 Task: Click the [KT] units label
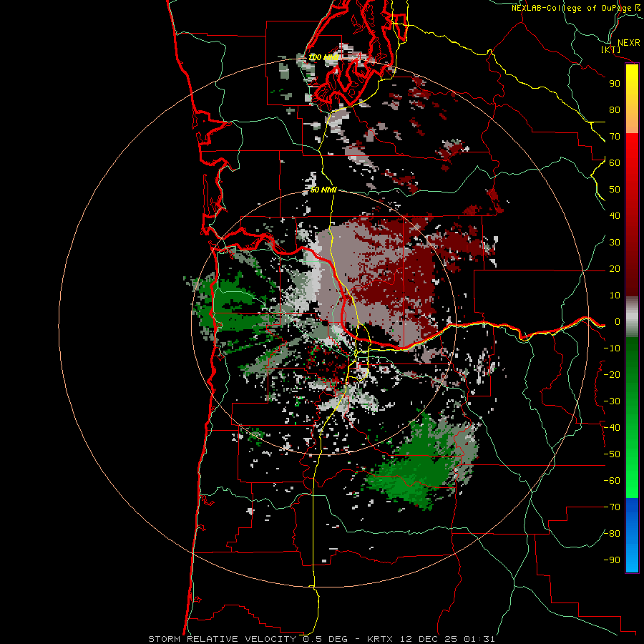[610, 49]
